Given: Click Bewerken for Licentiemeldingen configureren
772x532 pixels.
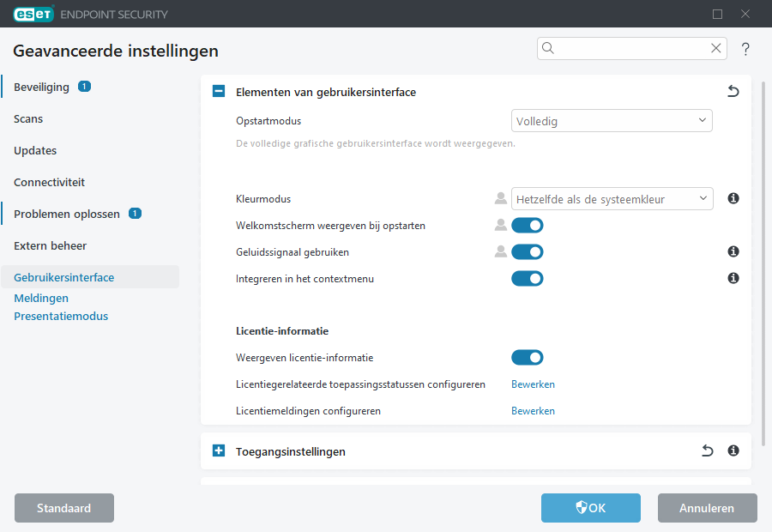Looking at the screenshot, I should [x=533, y=410].
